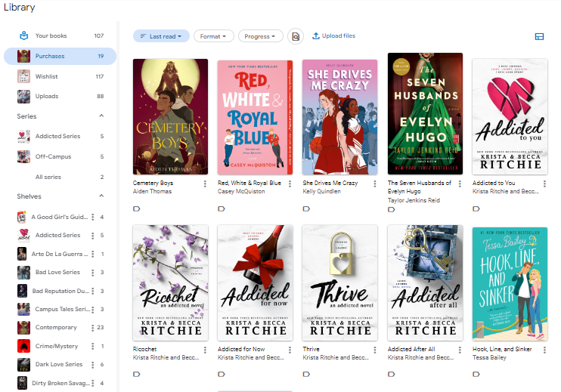Screen dimensions: 561x392
Task: Open the Cemetery Boys book cover
Action: point(170,116)
